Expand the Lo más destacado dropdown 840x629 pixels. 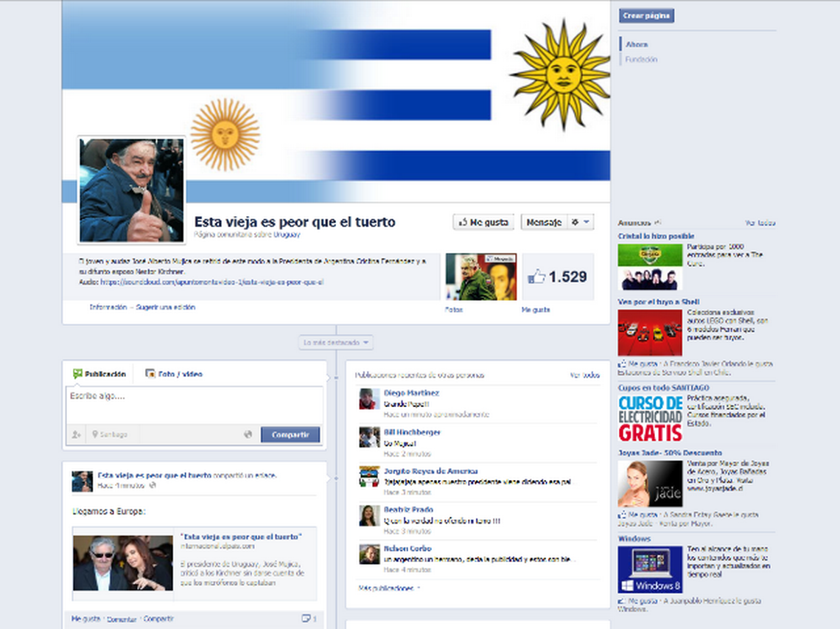pos(336,342)
